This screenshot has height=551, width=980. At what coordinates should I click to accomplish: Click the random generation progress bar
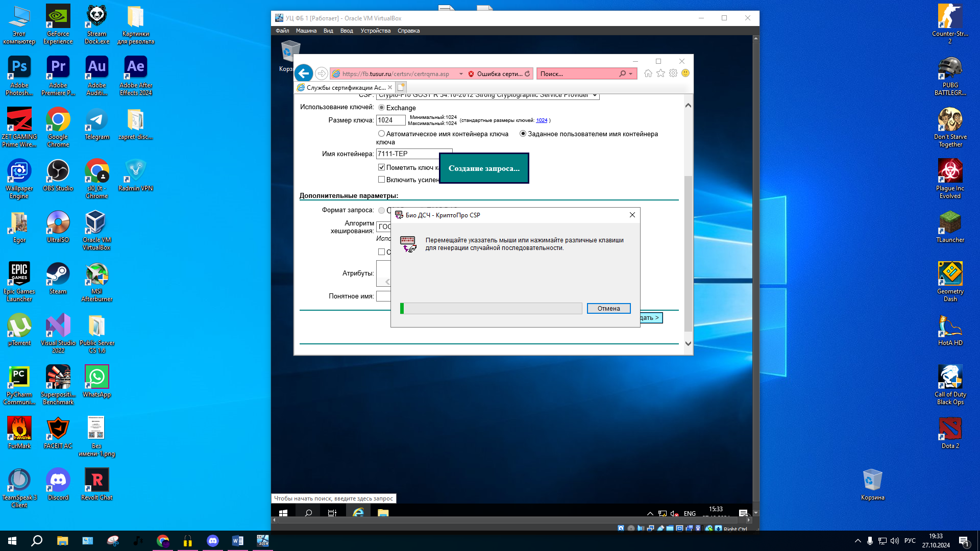[x=491, y=308]
